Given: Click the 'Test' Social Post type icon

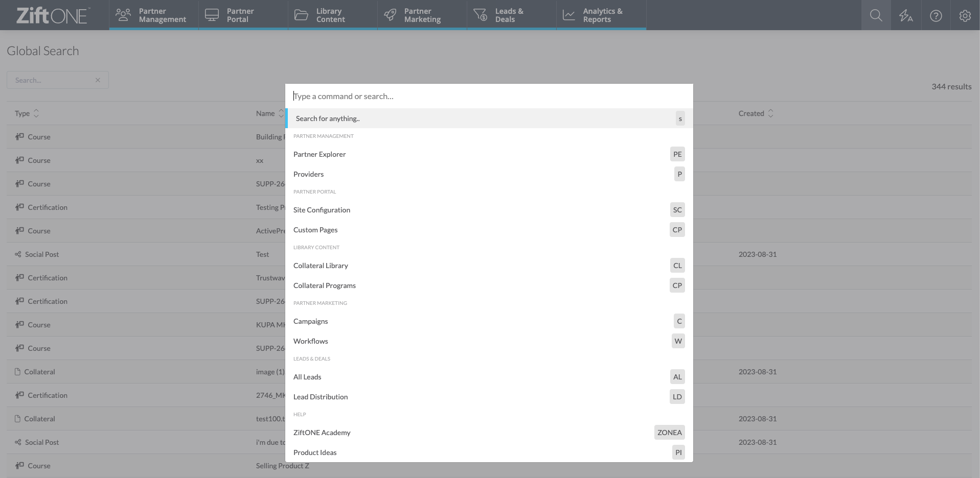Looking at the screenshot, I should pos(18,254).
